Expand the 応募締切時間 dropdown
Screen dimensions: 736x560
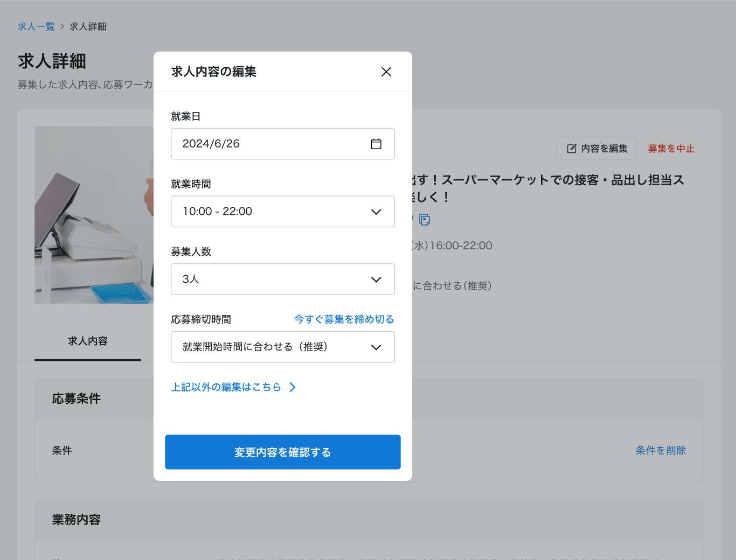(x=282, y=347)
